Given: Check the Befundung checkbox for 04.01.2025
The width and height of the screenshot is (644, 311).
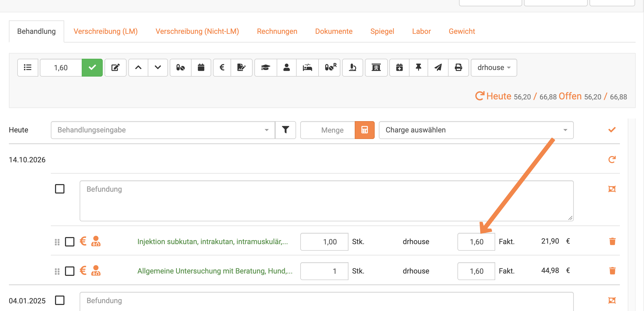Looking at the screenshot, I should pyautogui.click(x=60, y=300).
